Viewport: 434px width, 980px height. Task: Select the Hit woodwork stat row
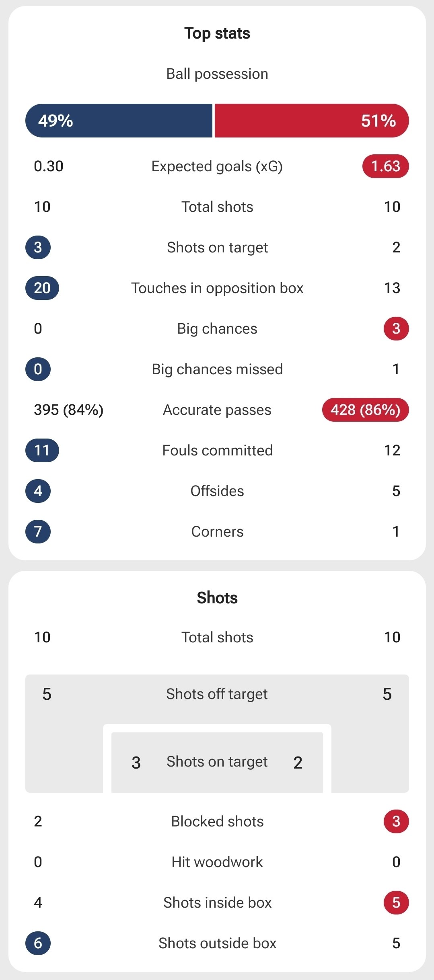coord(217,862)
